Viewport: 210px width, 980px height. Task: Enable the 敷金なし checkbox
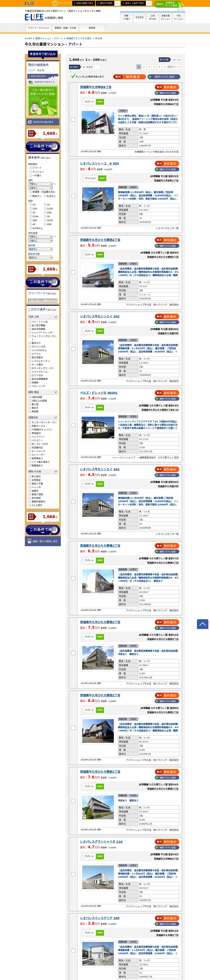pos(30,196)
